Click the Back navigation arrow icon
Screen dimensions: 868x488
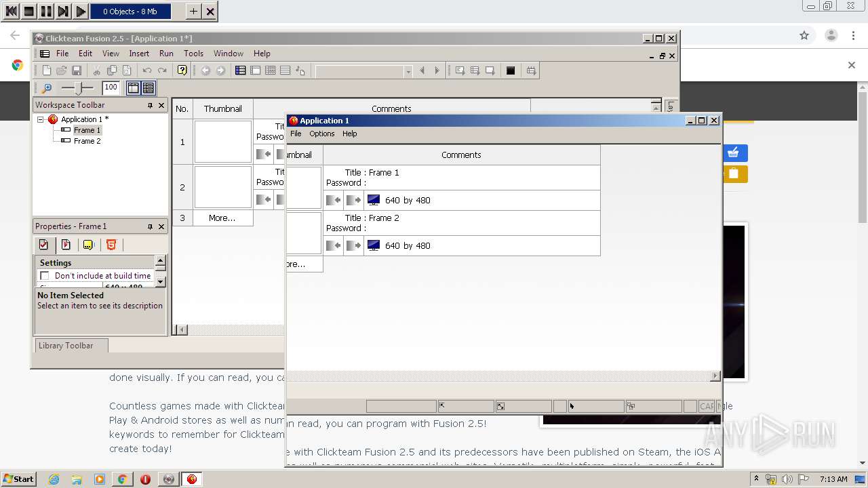coord(205,70)
